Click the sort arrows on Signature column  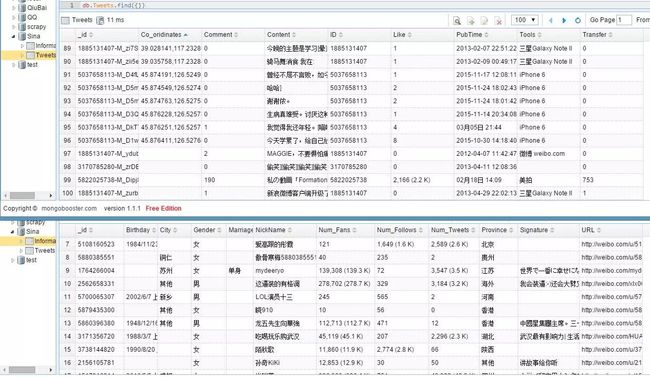[x=552, y=230]
